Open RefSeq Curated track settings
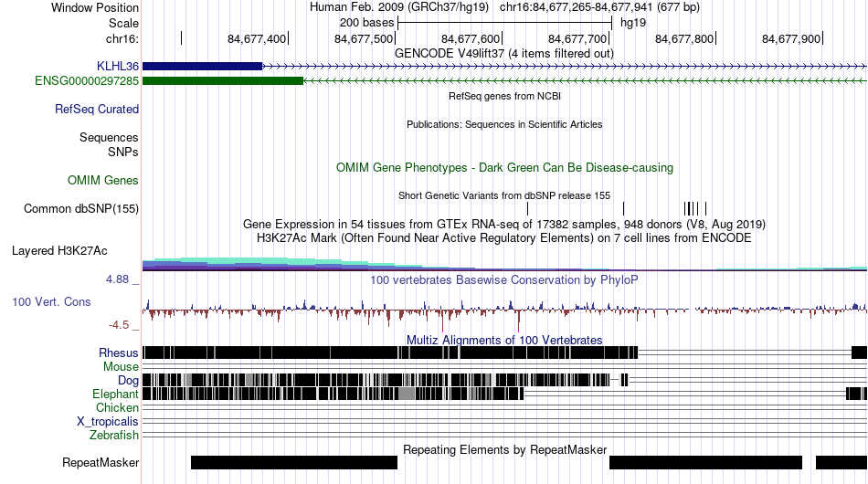The height and width of the screenshot is (484, 868). point(97,109)
